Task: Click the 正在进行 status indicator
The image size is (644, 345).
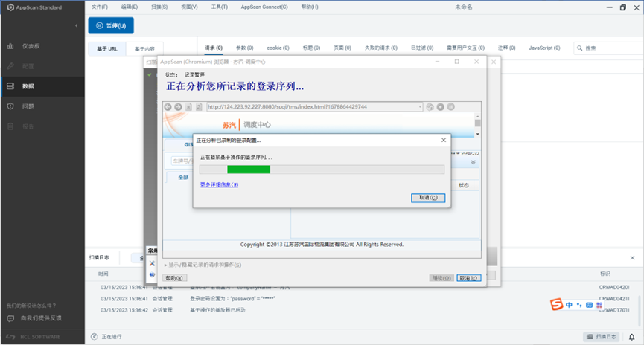Action: (106, 336)
